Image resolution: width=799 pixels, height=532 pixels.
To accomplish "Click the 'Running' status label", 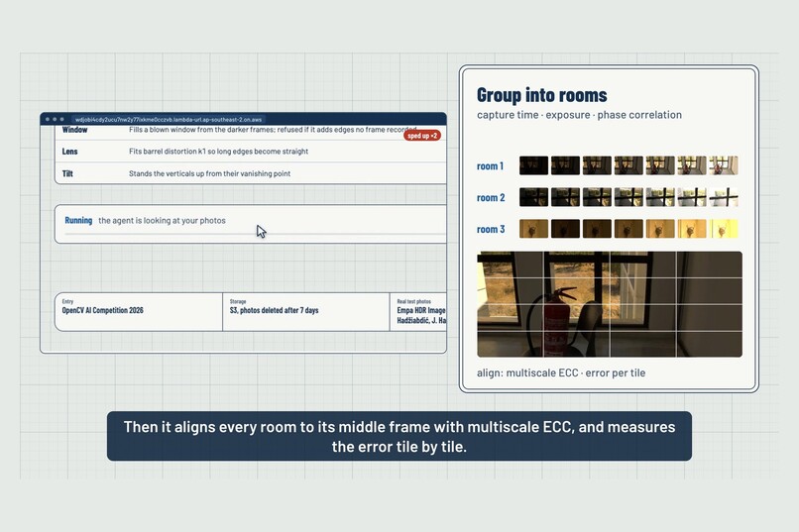I will tap(78, 221).
